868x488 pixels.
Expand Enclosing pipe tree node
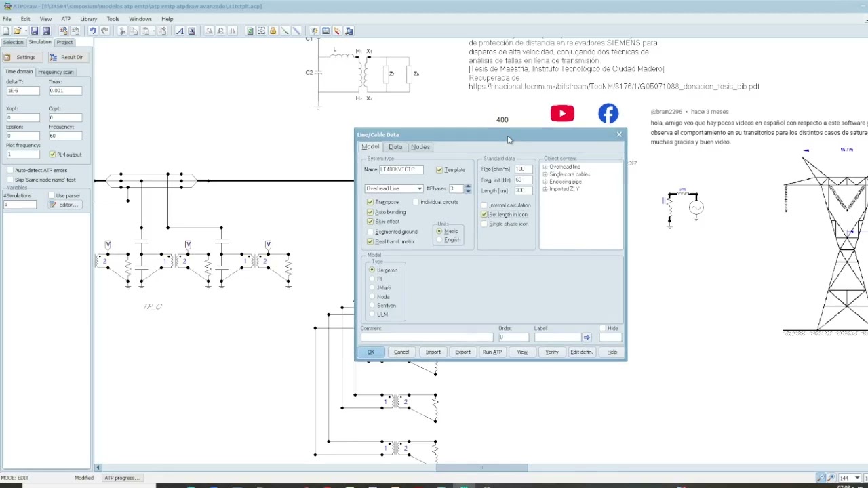545,182
